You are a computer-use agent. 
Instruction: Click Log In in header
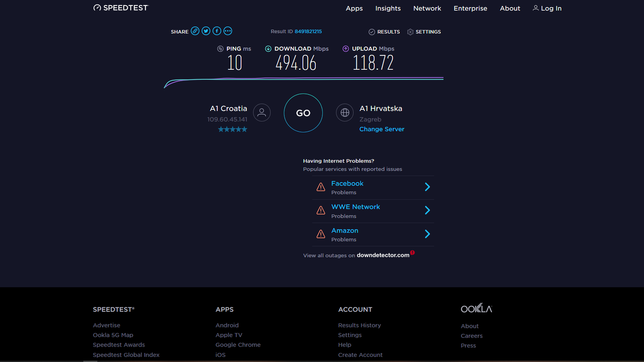[547, 9]
